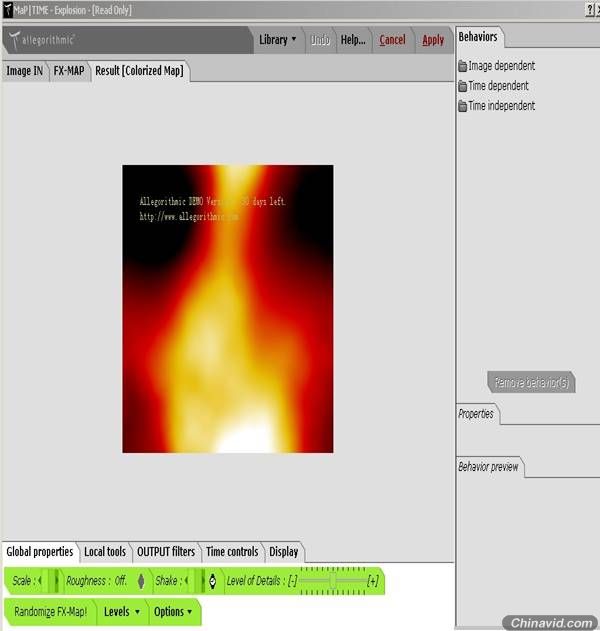Increase Scale with the right arrow
This screenshot has height=631, width=600.
[x=57, y=580]
